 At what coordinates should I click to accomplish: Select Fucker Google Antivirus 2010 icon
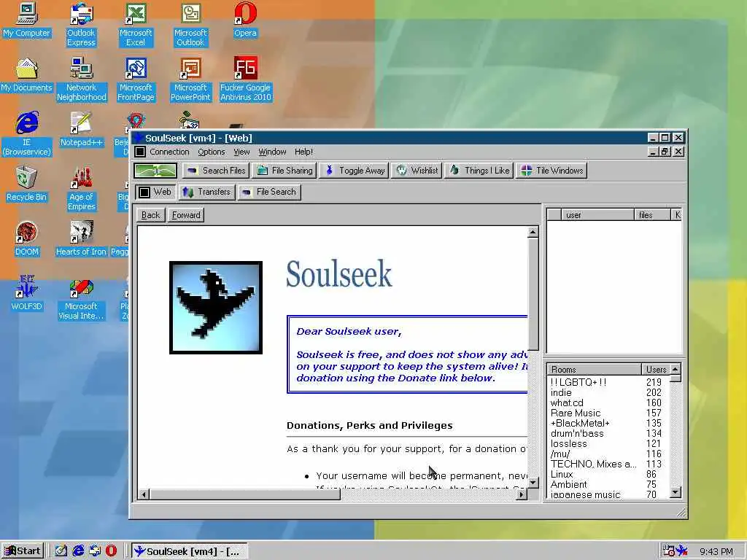coord(245,79)
